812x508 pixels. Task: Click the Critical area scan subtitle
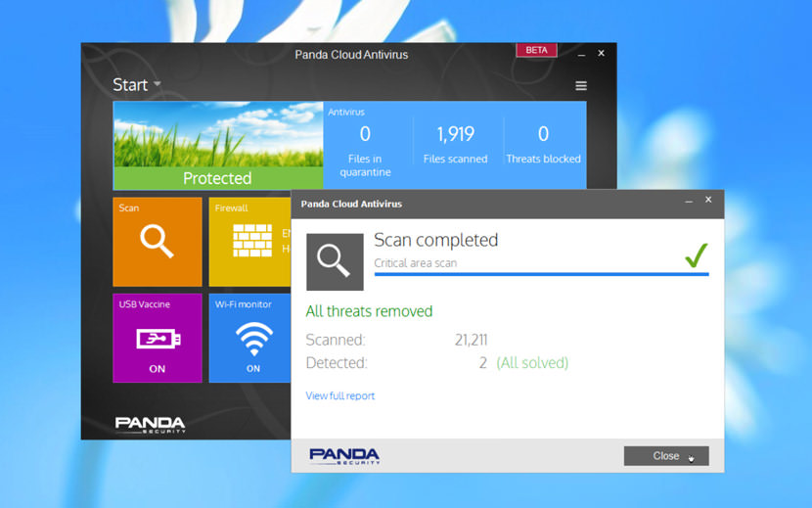416,263
